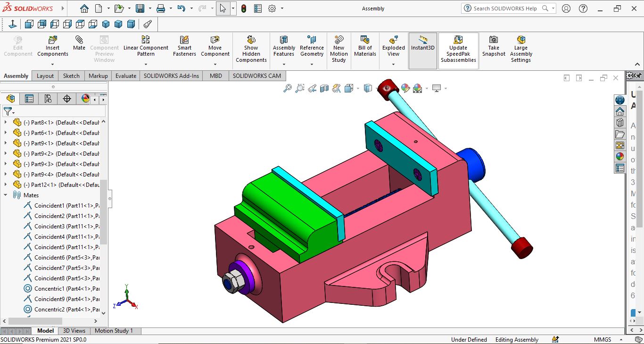The width and height of the screenshot is (644, 344).
Task: Expand the Part12<1> tree node
Action: [x=6, y=185]
